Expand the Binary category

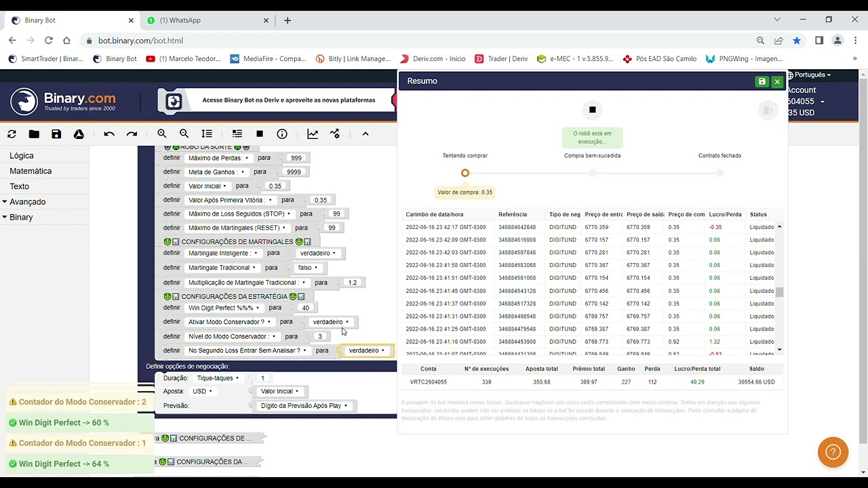[21, 218]
